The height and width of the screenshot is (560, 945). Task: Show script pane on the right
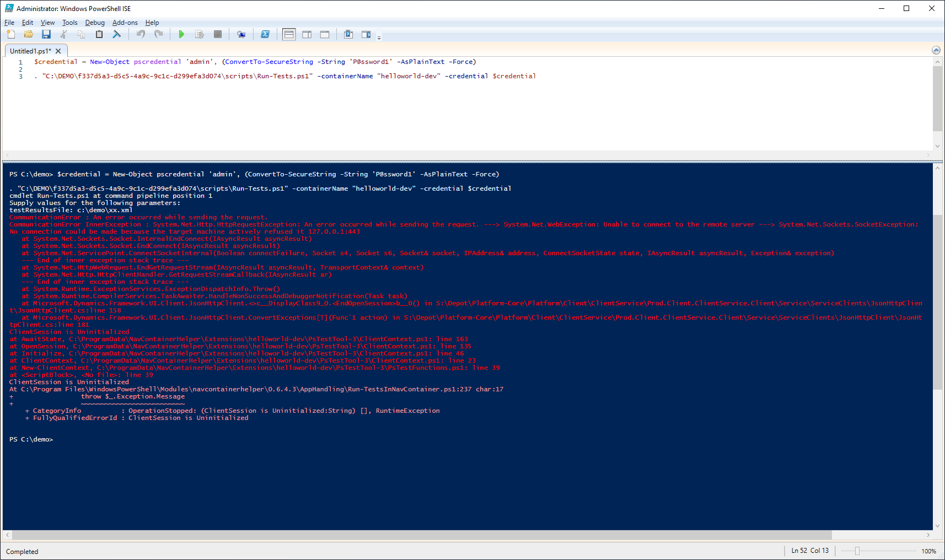307,34
